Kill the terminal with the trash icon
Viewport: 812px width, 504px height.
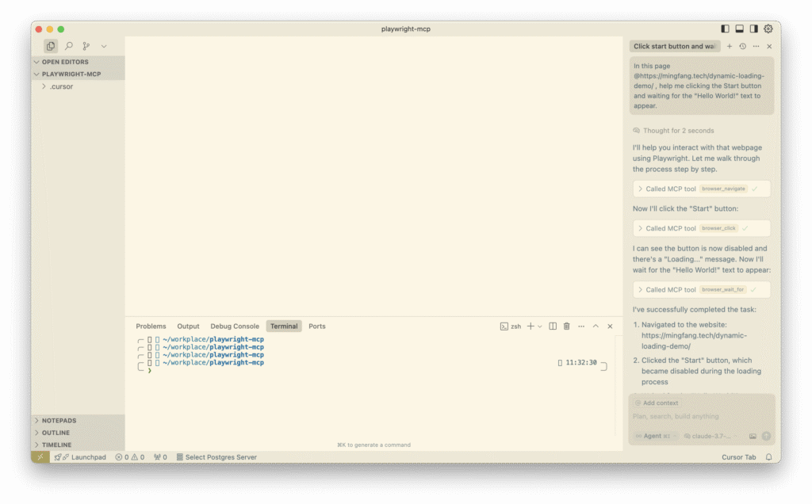pyautogui.click(x=567, y=326)
